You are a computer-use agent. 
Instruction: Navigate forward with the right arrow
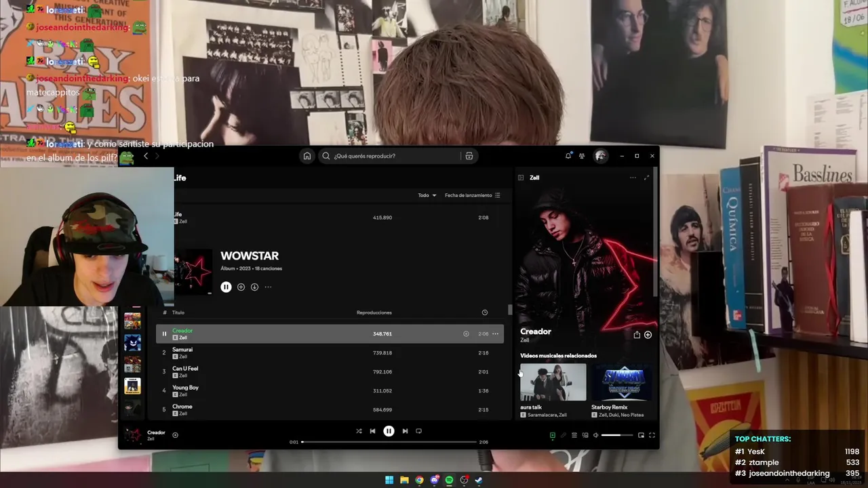(x=157, y=156)
